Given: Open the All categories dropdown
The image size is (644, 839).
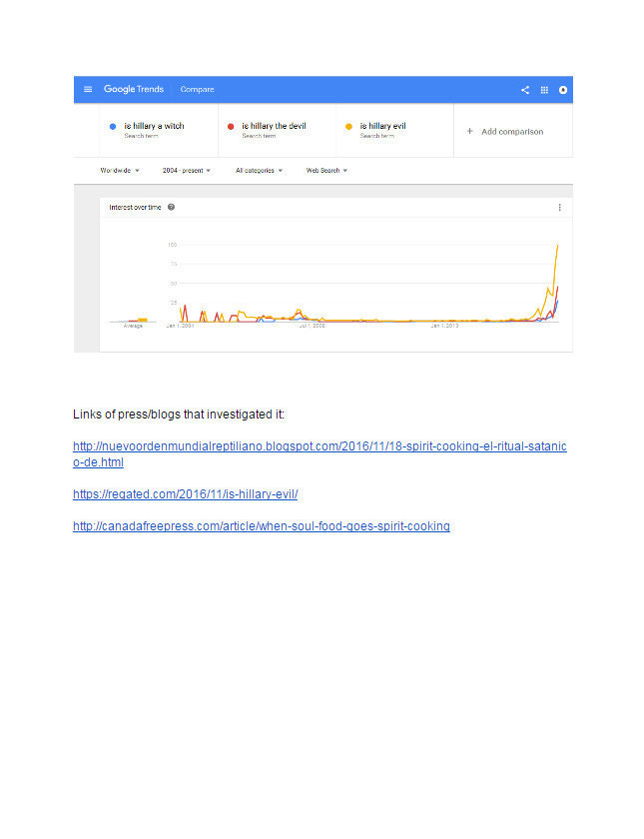Looking at the screenshot, I should 259,170.
